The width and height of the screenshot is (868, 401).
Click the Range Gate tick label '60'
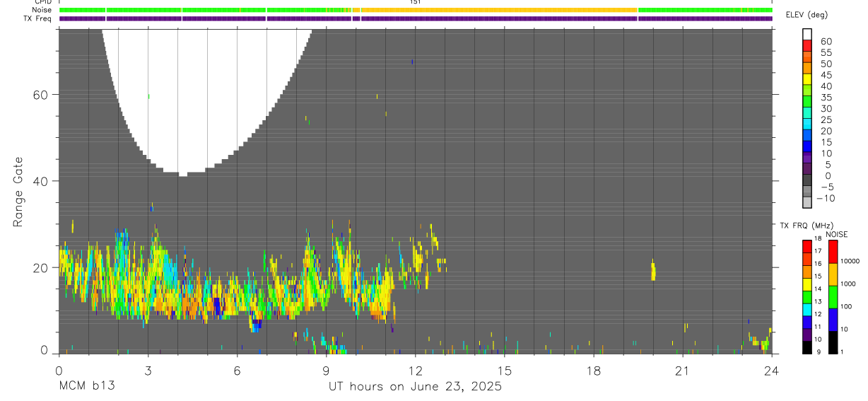click(40, 95)
